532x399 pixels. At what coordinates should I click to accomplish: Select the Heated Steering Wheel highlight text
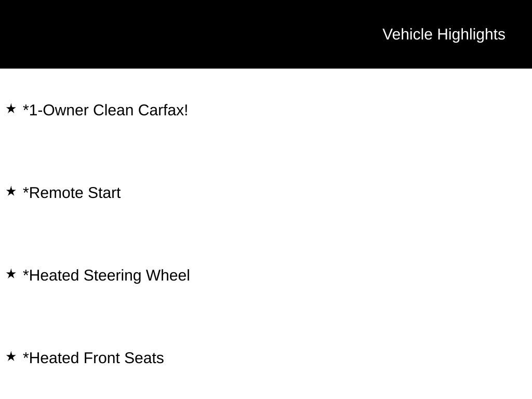(107, 275)
